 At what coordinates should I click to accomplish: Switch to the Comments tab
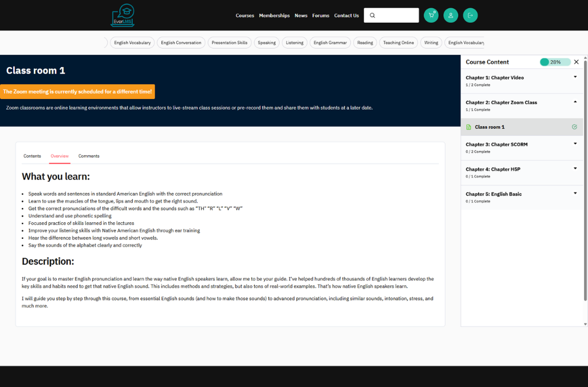(89, 156)
